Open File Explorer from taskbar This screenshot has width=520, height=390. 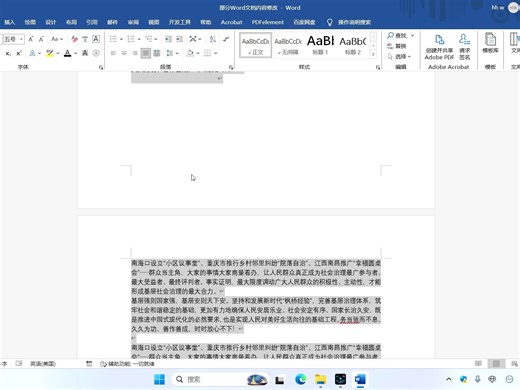coord(321,379)
